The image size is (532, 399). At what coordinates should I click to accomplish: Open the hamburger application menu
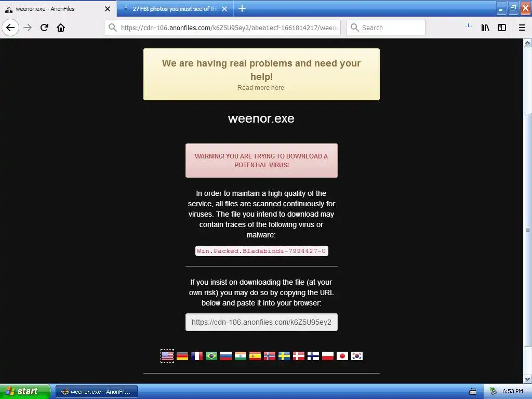pyautogui.click(x=522, y=28)
